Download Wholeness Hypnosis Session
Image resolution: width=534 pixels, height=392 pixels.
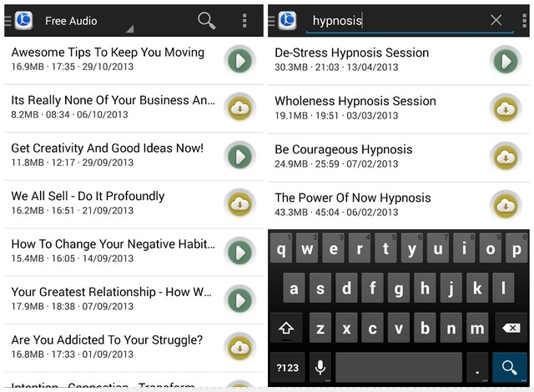506,109
